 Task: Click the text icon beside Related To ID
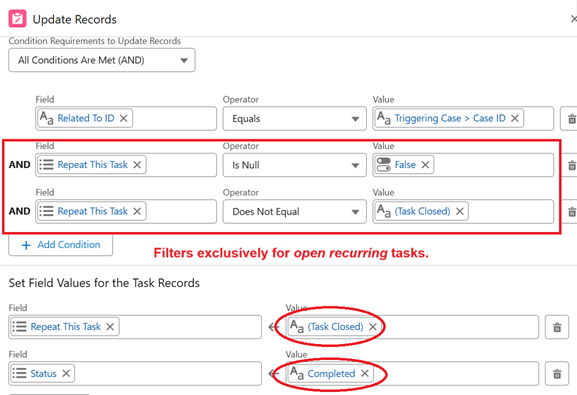point(47,118)
